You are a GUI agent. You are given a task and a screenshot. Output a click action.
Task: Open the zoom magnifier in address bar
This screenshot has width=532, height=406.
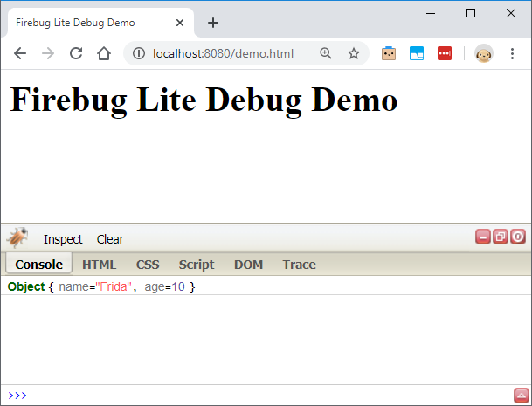click(x=325, y=53)
